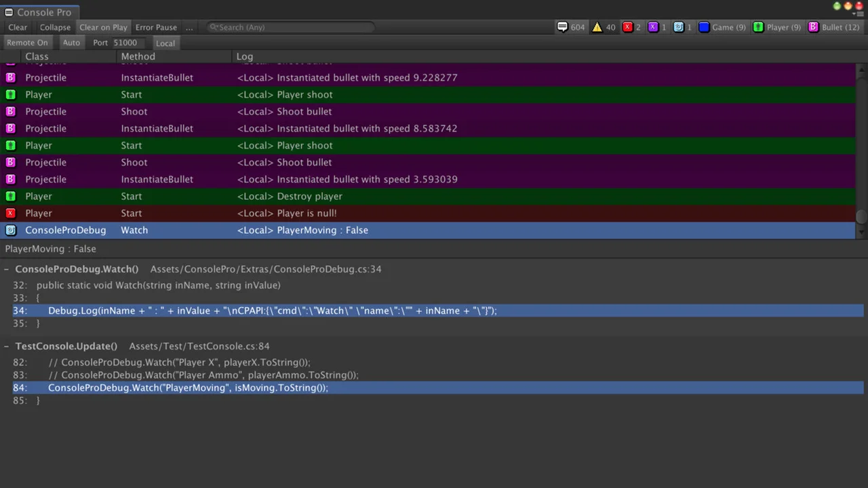Screen dimensions: 868x488
Task: Toggle the red errors filter showing 2
Action: pos(631,27)
